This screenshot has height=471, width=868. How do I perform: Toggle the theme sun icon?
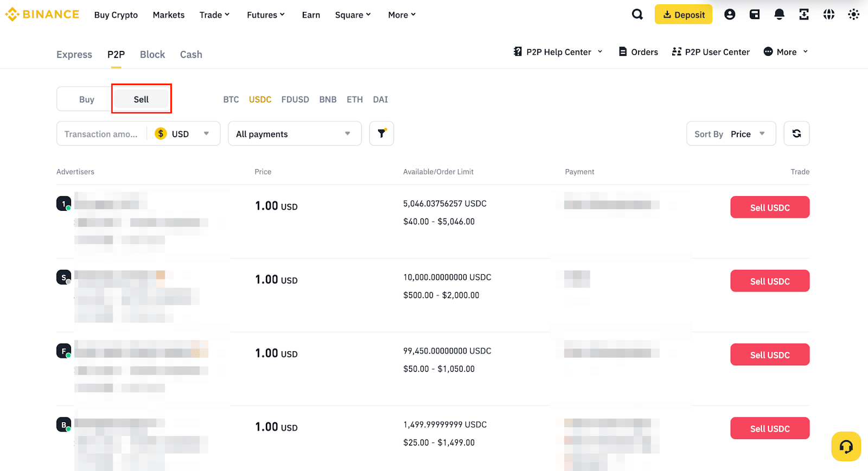pos(853,15)
